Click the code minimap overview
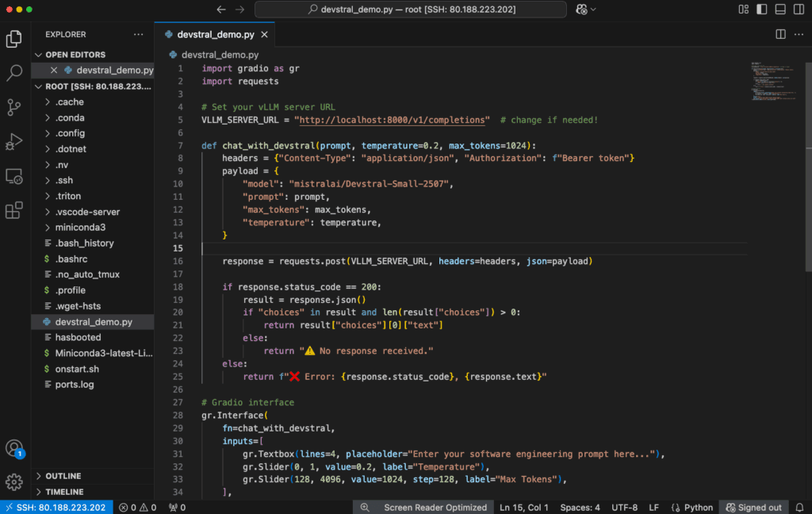This screenshot has height=514, width=812. click(774, 82)
